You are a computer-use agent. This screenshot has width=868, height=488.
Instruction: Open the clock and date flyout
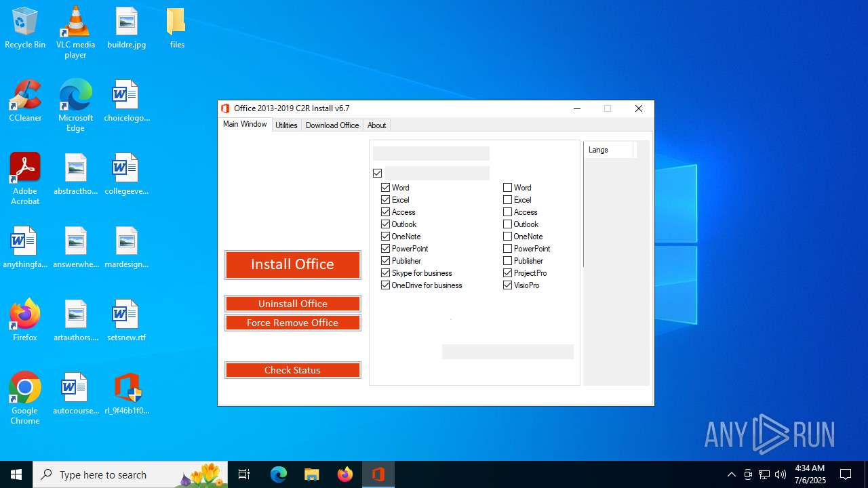pos(810,474)
